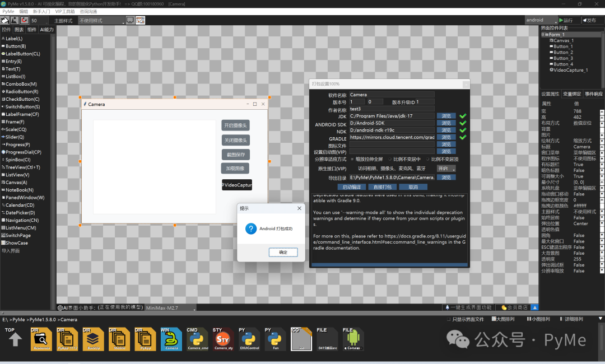Select 比例不变居中 radio option
This screenshot has width=605, height=364.
pyautogui.click(x=390, y=159)
